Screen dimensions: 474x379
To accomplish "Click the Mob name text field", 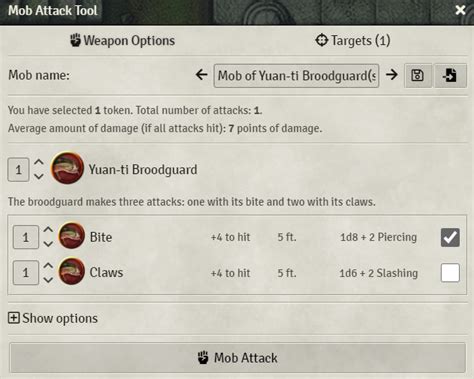I will click(296, 76).
